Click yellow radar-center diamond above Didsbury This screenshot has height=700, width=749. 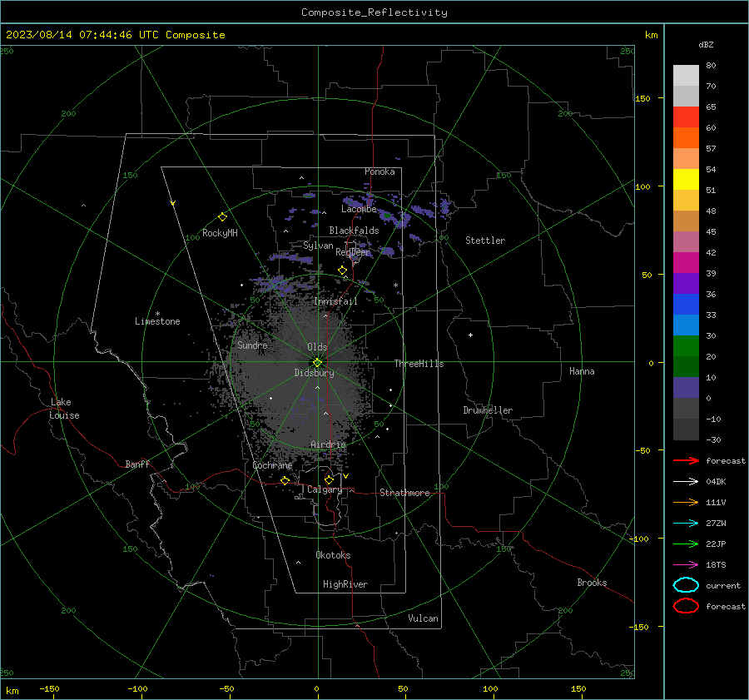(x=317, y=363)
